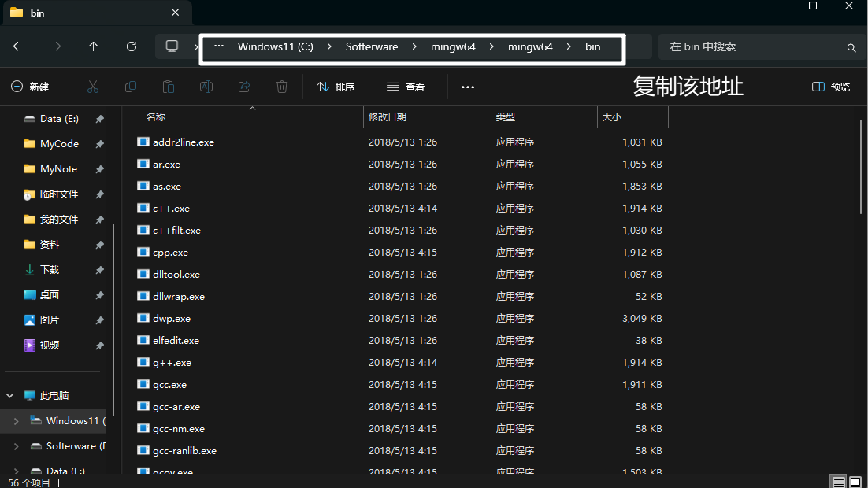Click the 新建 new button
Viewport: 868px width, 488px height.
click(30, 87)
